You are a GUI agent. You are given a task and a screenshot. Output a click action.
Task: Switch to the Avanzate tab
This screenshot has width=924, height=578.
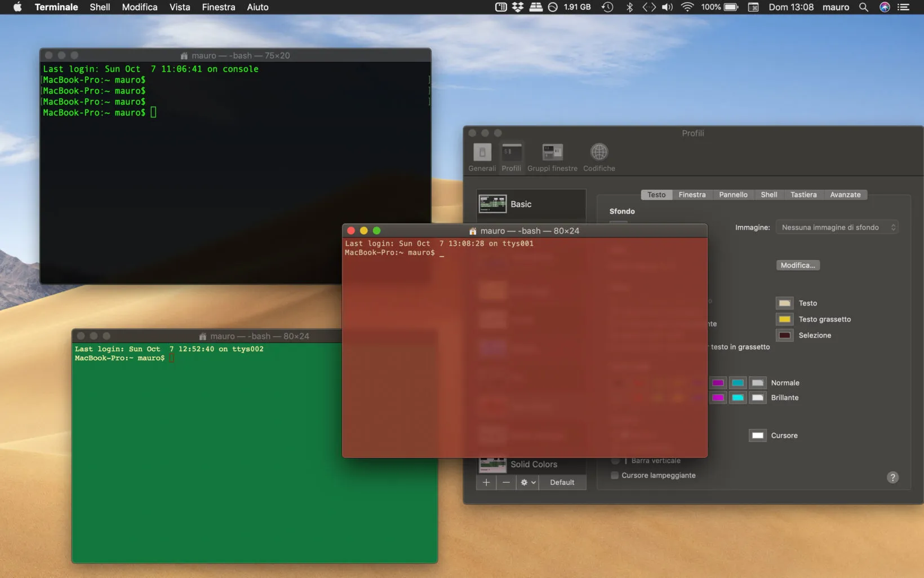(x=845, y=195)
